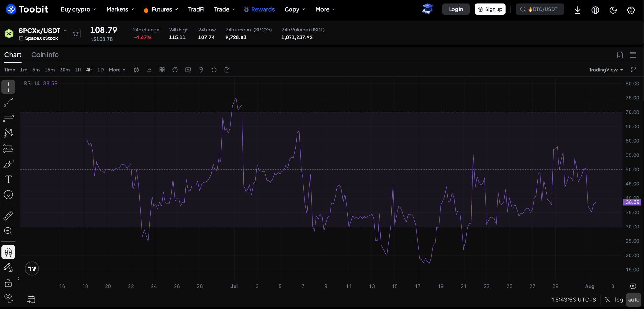
Task: Toggle dark mode moon icon
Action: (x=613, y=10)
